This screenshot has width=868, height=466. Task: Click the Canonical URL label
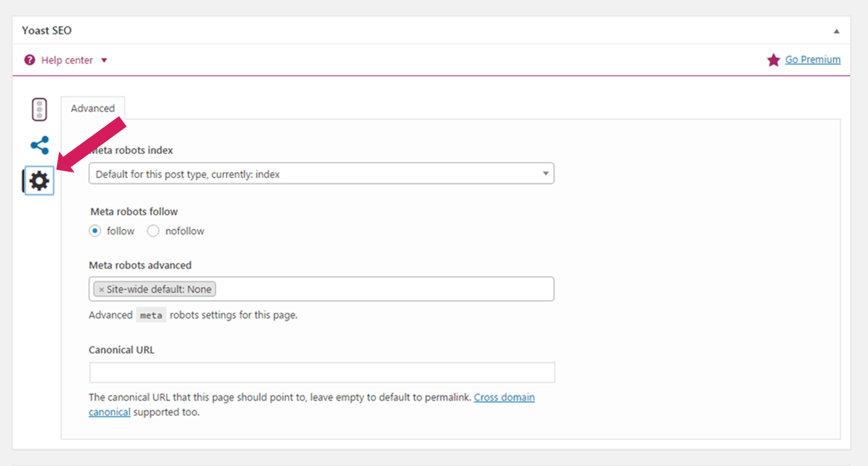click(121, 350)
